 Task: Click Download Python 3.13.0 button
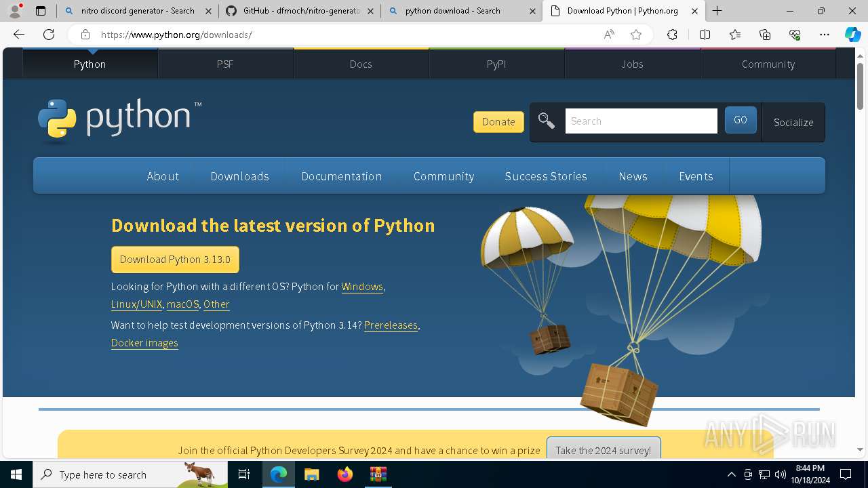point(175,260)
